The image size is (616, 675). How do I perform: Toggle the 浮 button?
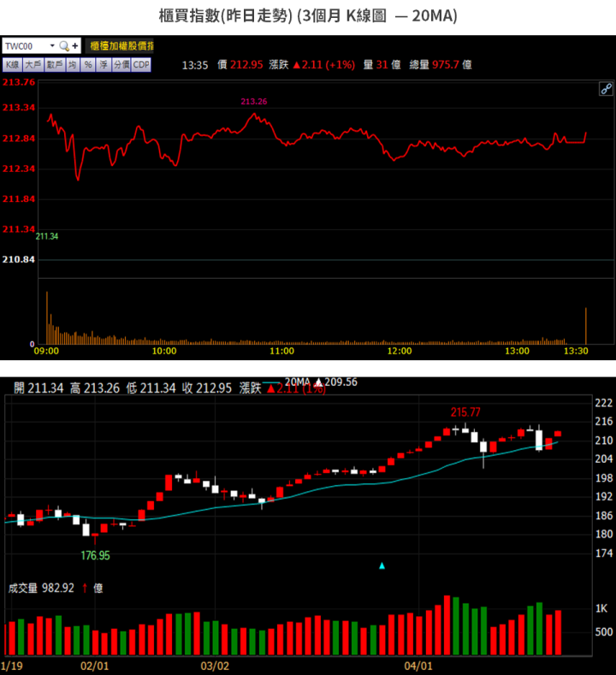[104, 65]
